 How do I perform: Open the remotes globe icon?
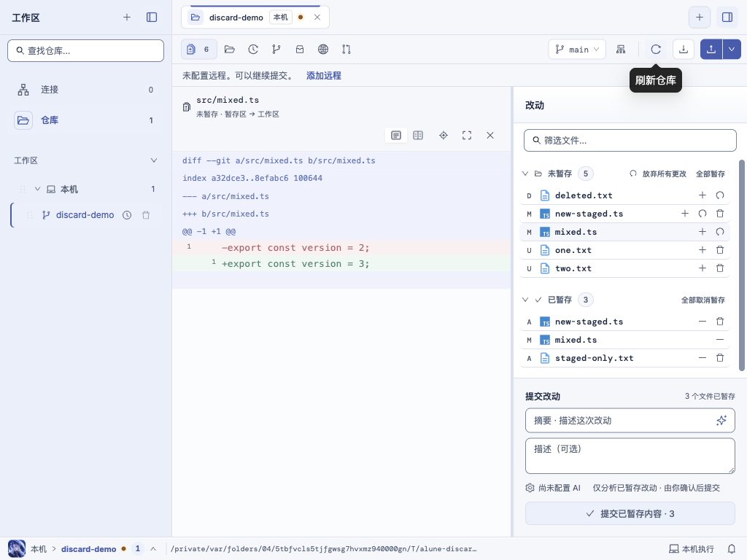[323, 49]
